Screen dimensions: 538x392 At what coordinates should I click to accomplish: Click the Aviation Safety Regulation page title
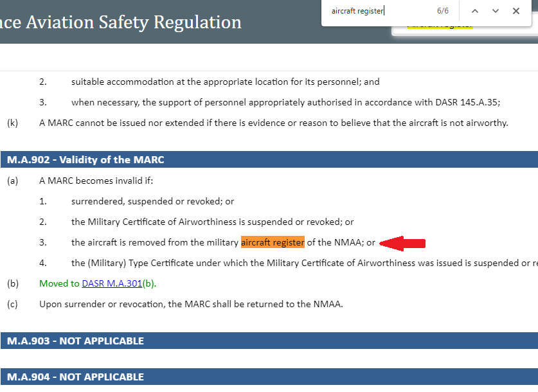121,22
